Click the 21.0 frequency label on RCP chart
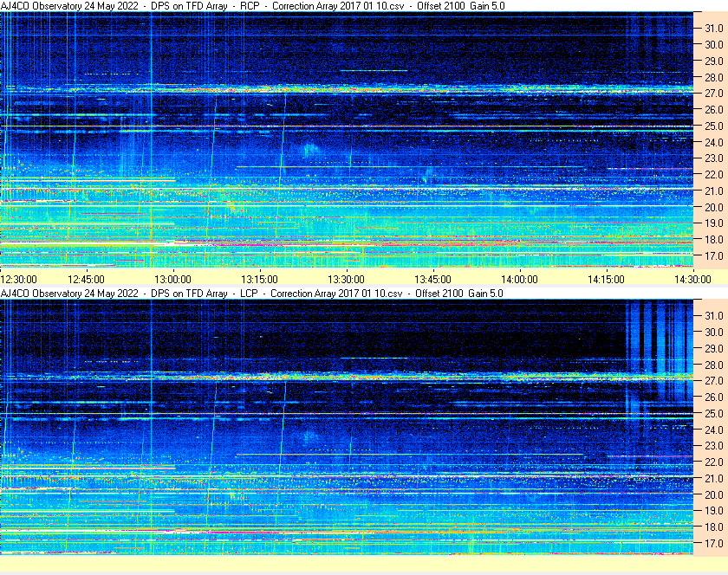The height and width of the screenshot is (575, 728). coord(714,191)
